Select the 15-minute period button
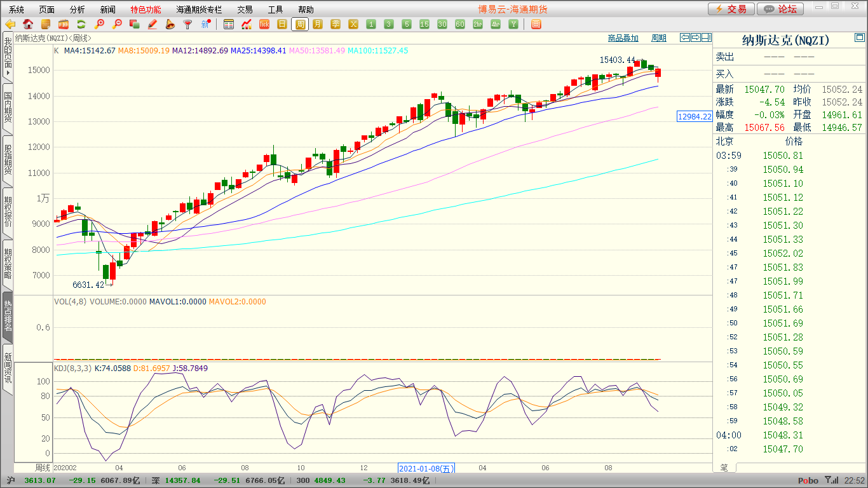The image size is (868, 488). [424, 24]
